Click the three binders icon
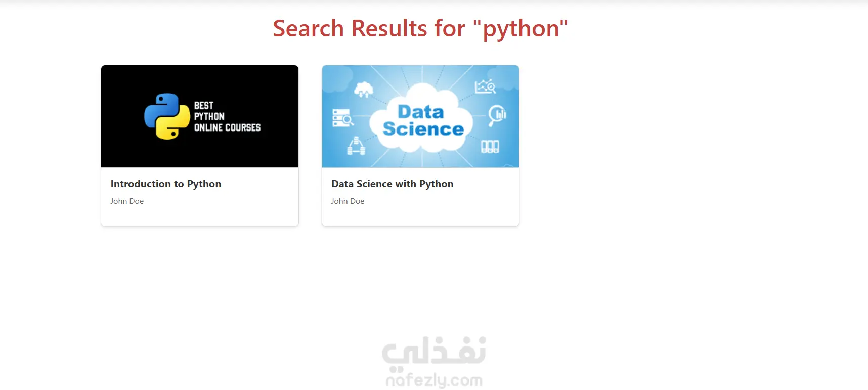This screenshot has height=390, width=868. [x=490, y=147]
